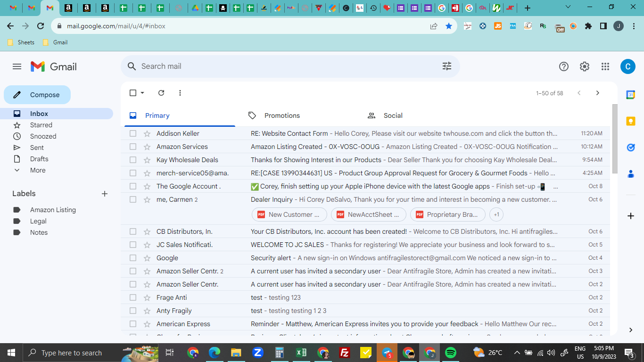The image size is (644, 362).
Task: Reload the browser page
Action: click(41, 26)
